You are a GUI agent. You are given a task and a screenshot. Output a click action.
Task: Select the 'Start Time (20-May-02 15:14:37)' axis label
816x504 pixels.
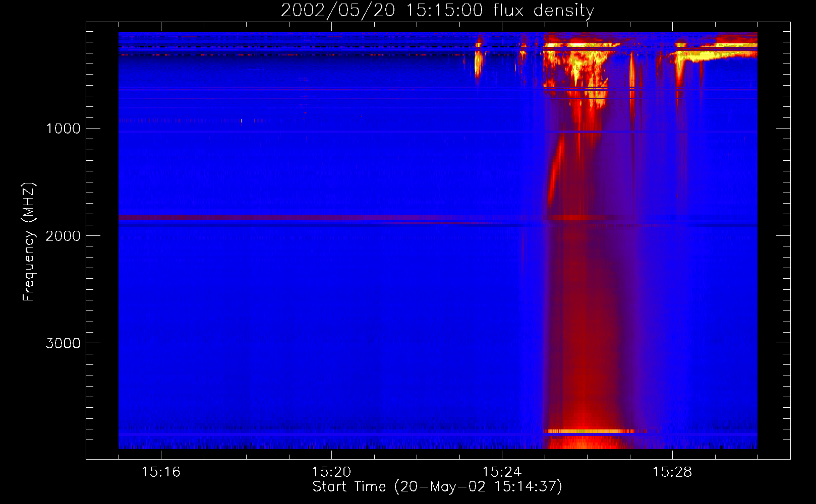click(437, 487)
